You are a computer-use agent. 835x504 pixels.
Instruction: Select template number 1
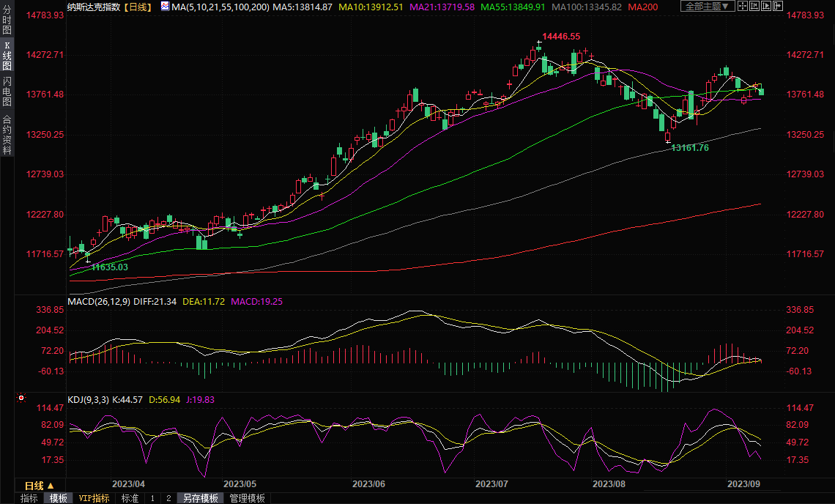click(152, 498)
